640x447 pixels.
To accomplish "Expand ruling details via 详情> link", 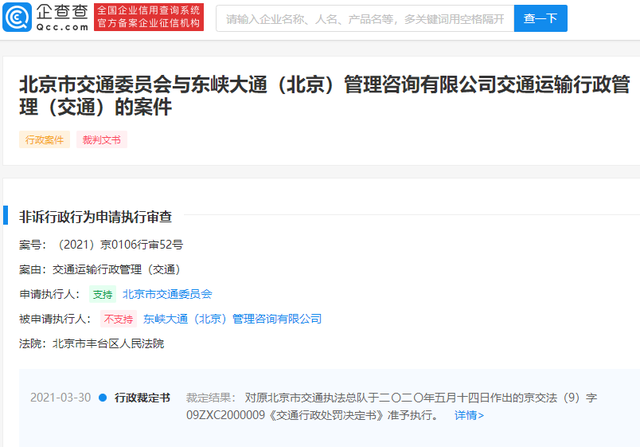I will (469, 414).
